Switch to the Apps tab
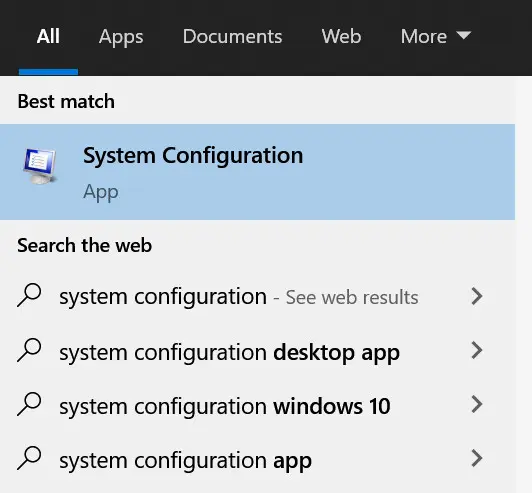 [121, 37]
